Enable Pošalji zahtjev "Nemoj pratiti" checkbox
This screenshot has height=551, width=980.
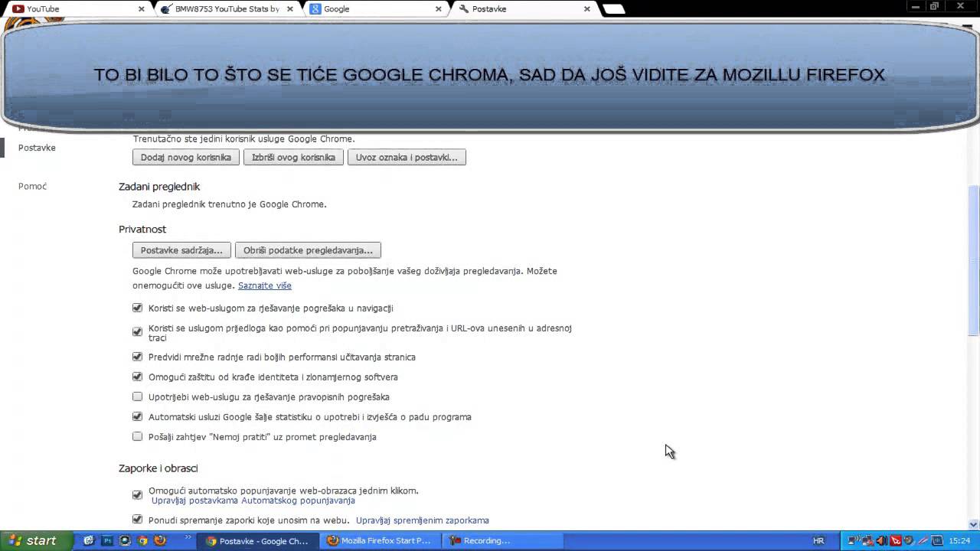138,436
